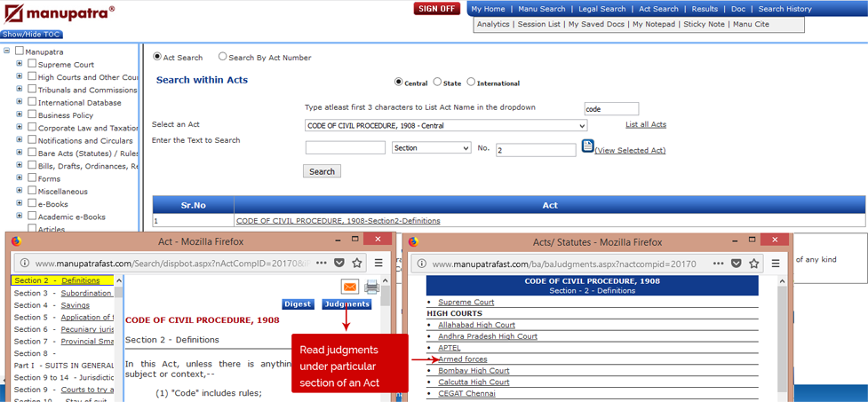
Task: Check the International Database checkbox
Action: pyautogui.click(x=32, y=102)
